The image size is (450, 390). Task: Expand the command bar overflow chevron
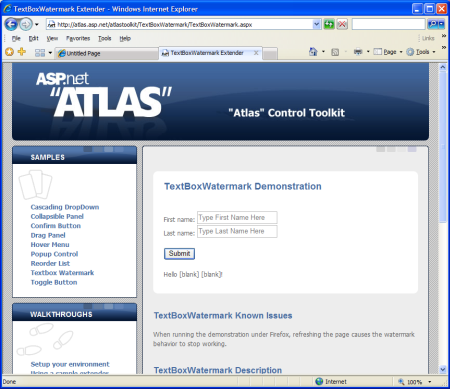point(444,48)
